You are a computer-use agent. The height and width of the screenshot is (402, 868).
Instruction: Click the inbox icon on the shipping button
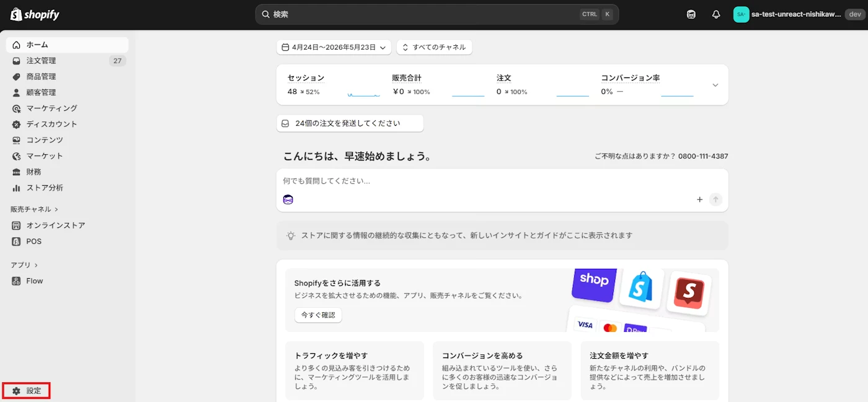(285, 123)
